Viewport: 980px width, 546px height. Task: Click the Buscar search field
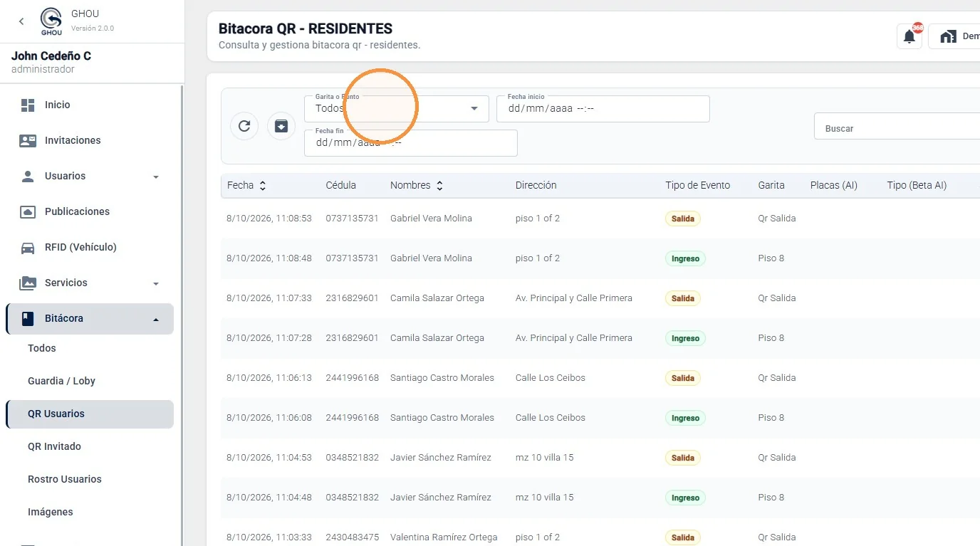(x=897, y=129)
